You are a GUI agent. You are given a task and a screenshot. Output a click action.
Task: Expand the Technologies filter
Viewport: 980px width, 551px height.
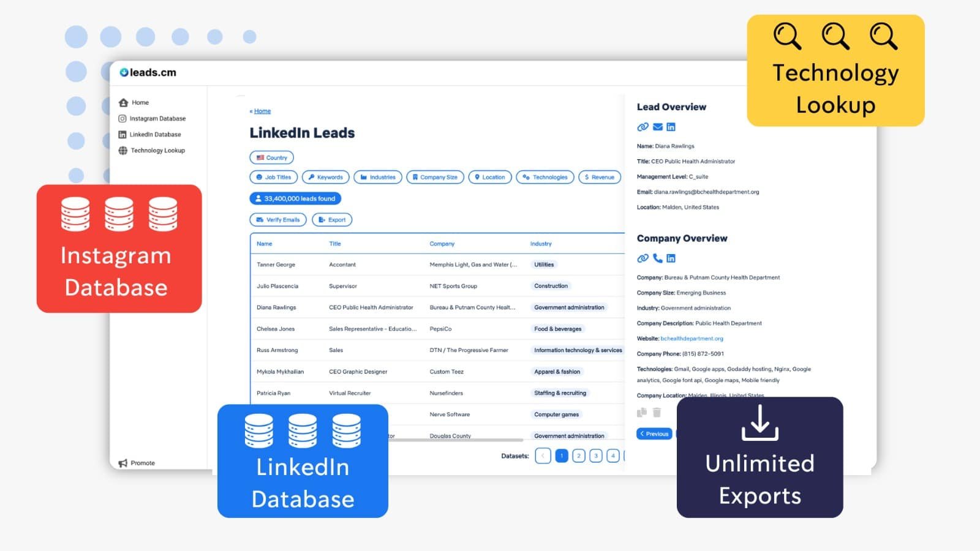point(545,177)
